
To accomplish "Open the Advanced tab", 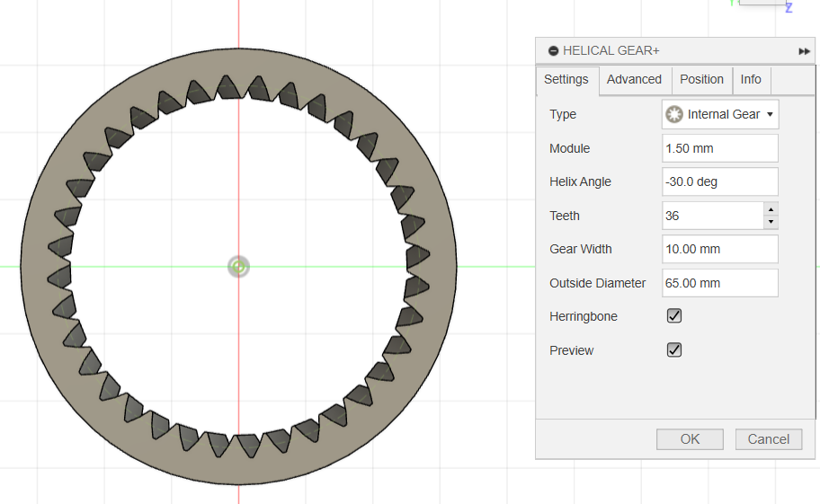I will (x=634, y=79).
